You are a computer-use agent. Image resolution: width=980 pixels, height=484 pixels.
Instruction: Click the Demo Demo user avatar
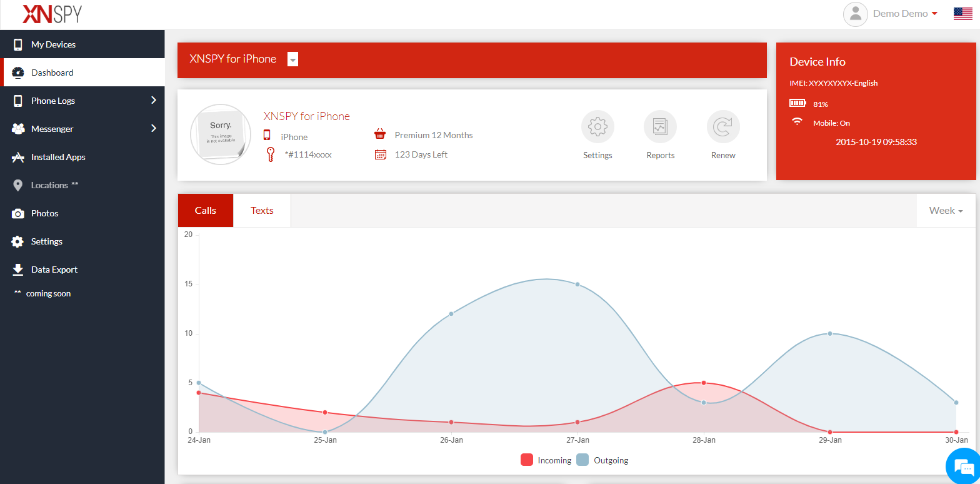click(856, 14)
